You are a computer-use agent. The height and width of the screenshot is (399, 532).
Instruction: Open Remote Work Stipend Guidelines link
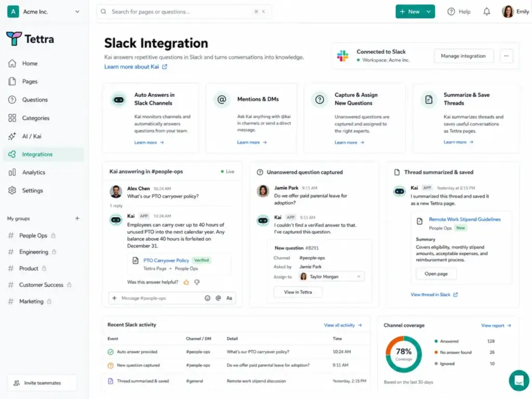pos(464,220)
